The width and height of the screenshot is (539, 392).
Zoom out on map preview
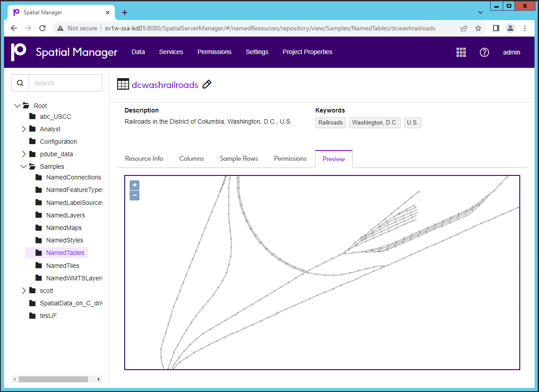tap(135, 196)
